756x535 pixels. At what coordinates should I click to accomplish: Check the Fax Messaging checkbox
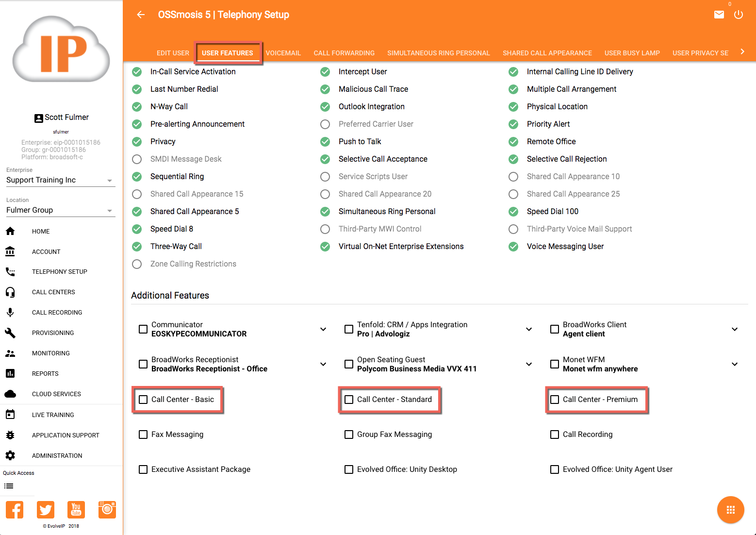coord(143,435)
